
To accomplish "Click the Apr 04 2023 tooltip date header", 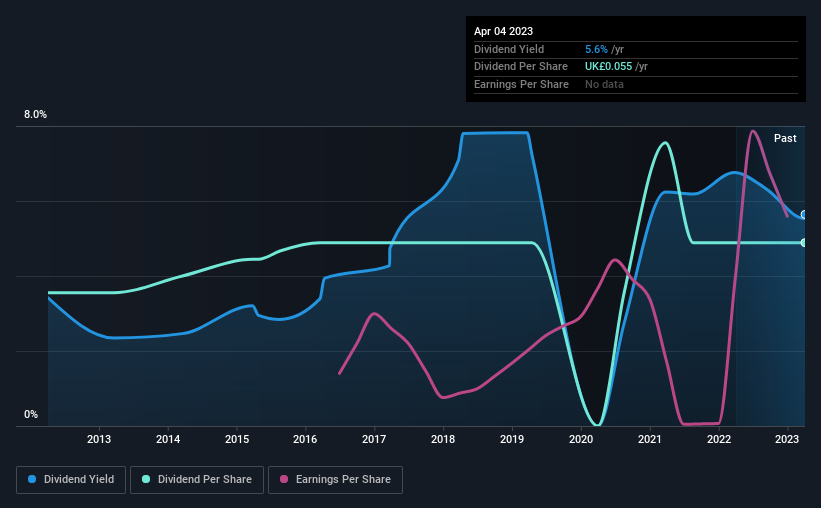I will point(503,31).
